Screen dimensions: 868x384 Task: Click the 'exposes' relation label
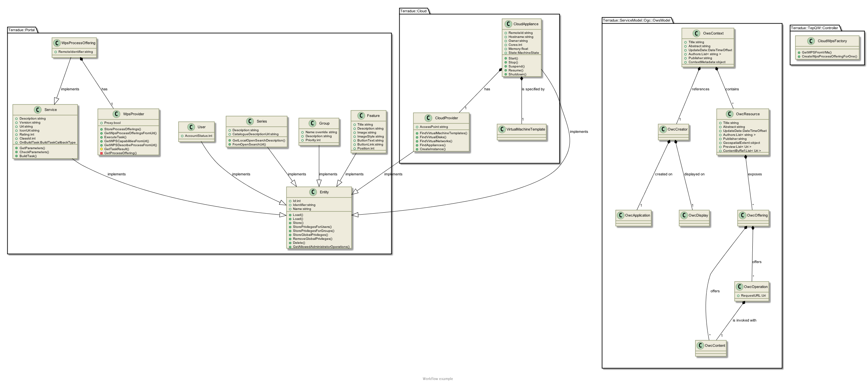click(x=755, y=174)
